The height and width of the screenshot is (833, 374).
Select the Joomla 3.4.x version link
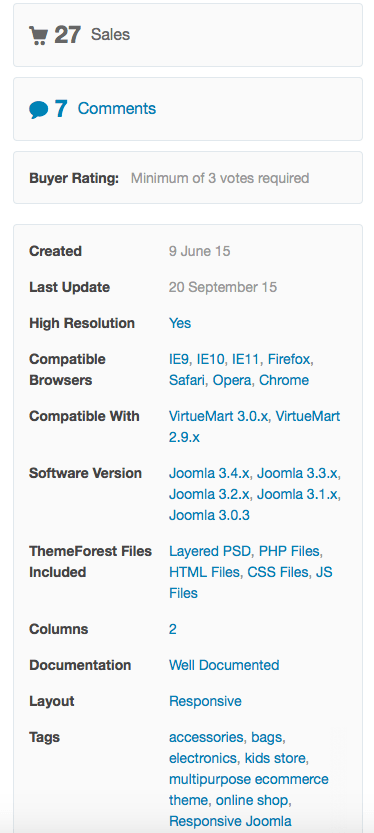209,473
